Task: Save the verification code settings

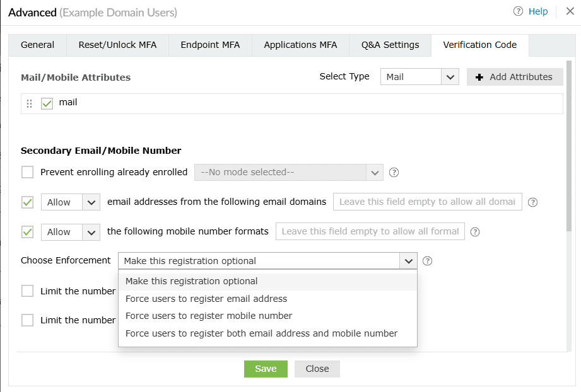Action: point(266,369)
